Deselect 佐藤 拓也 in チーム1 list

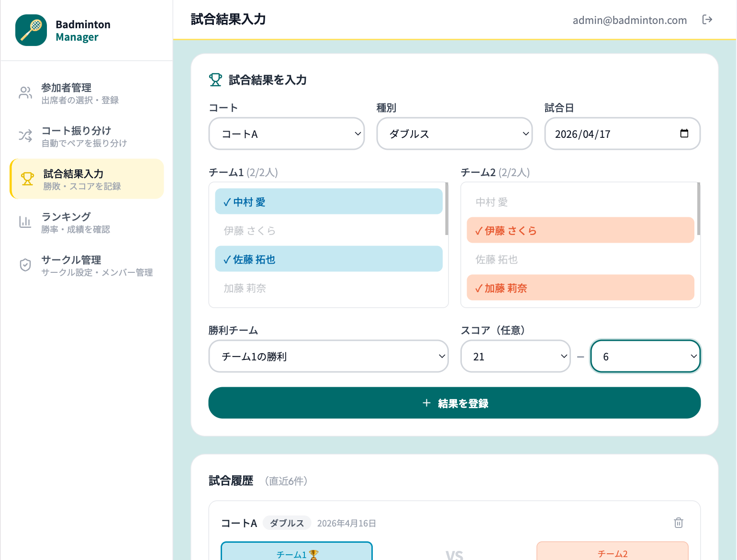coord(329,259)
